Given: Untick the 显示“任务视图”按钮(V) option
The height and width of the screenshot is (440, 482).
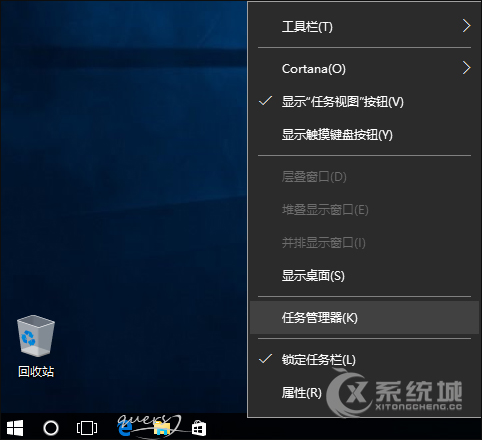Looking at the screenshot, I should pyautogui.click(x=364, y=102).
